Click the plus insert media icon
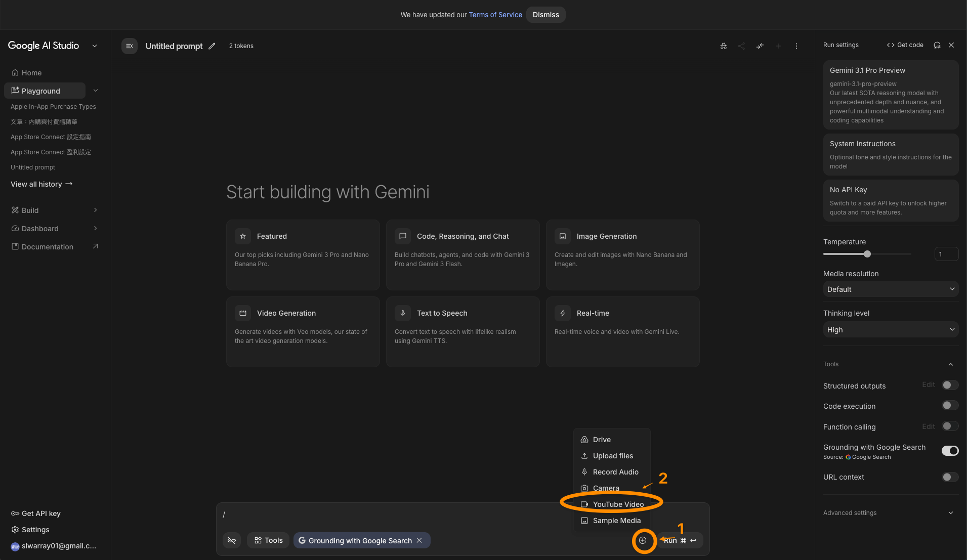Screen dimensions: 967x560 (643, 540)
